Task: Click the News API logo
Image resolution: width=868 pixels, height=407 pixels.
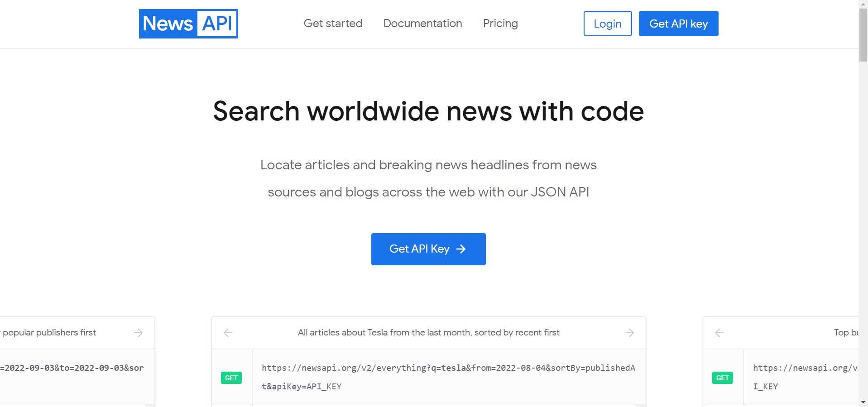Action: [188, 24]
